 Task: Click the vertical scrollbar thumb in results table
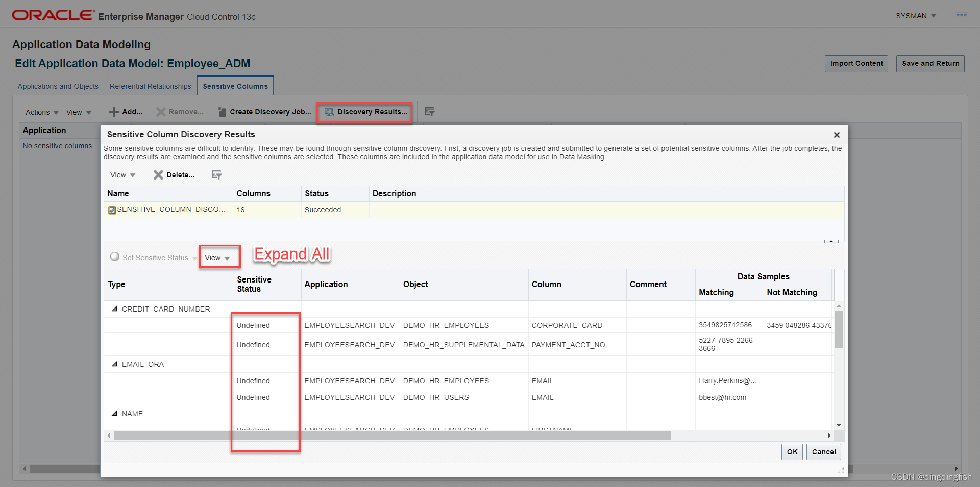(839, 329)
